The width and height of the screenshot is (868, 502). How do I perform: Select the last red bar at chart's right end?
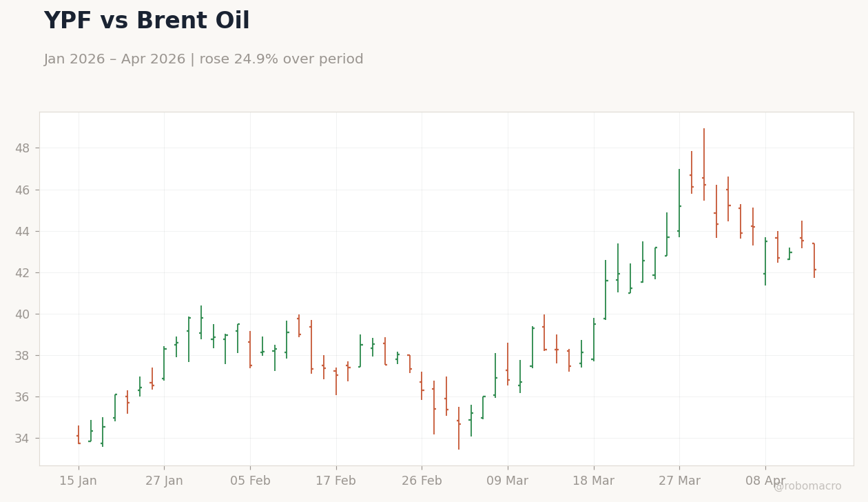pyautogui.click(x=814, y=260)
